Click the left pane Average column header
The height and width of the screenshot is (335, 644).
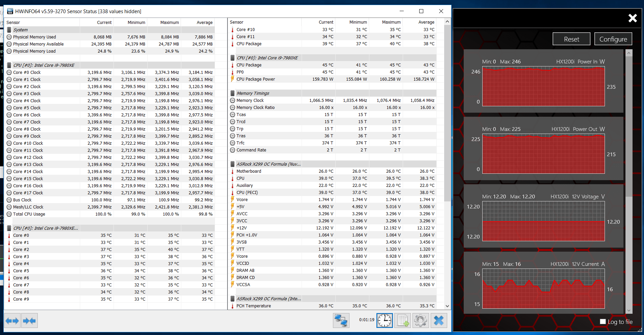205,22
